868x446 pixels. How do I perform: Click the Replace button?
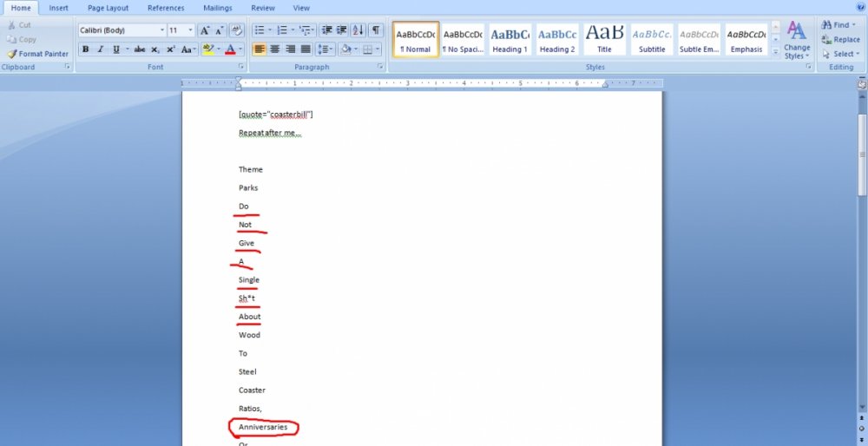(x=840, y=40)
